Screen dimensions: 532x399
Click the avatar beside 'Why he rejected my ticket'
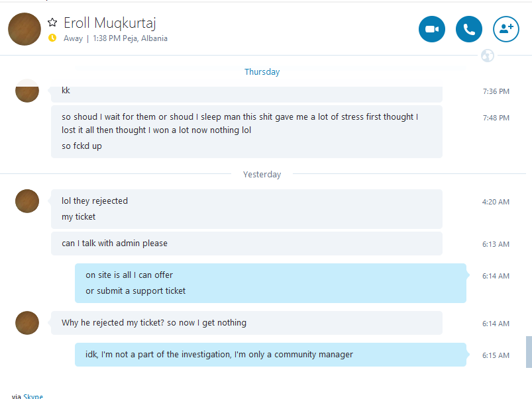pyautogui.click(x=27, y=323)
